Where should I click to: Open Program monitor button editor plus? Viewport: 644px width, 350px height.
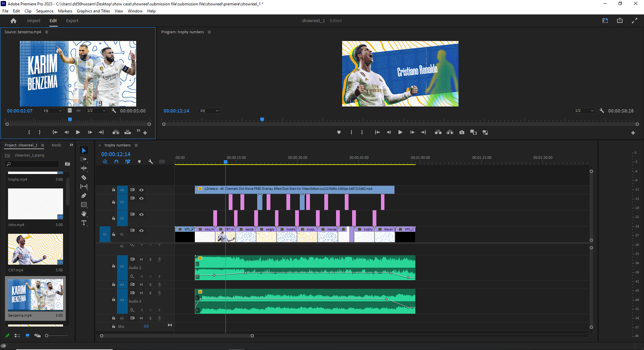tap(633, 133)
